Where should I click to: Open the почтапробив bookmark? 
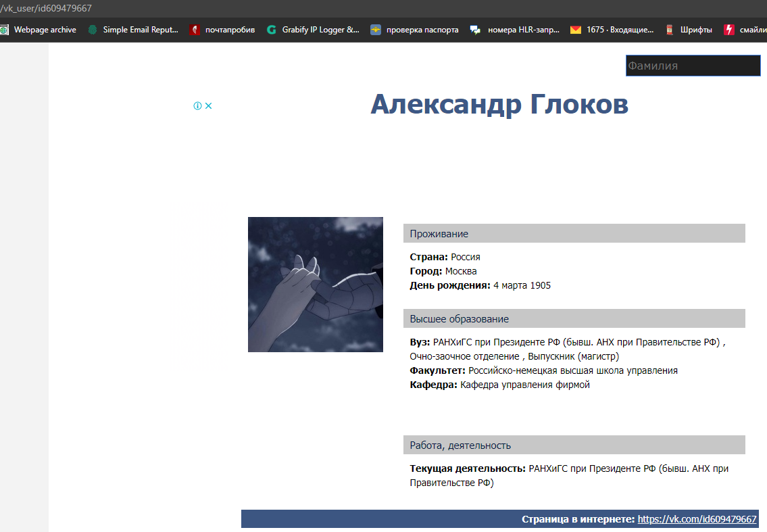pos(222,30)
